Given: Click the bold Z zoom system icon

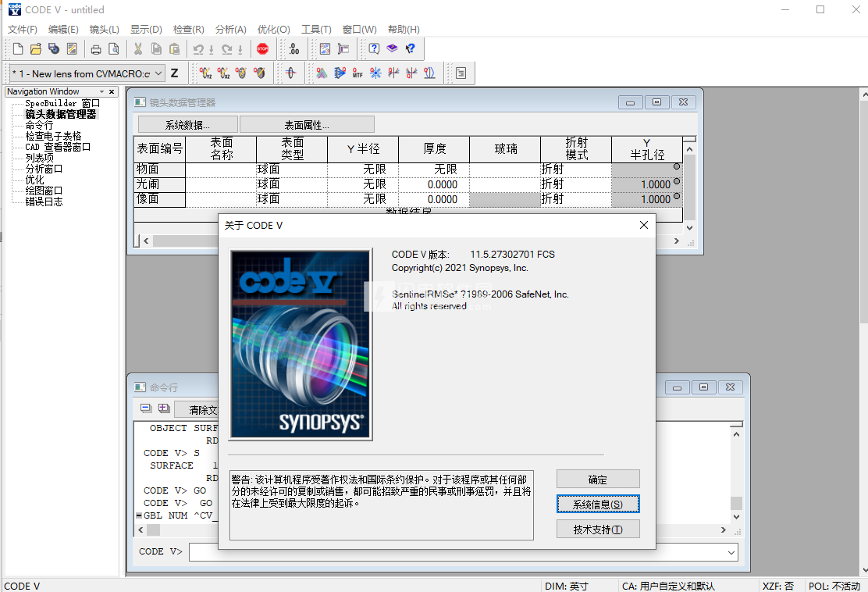Looking at the screenshot, I should tap(174, 73).
